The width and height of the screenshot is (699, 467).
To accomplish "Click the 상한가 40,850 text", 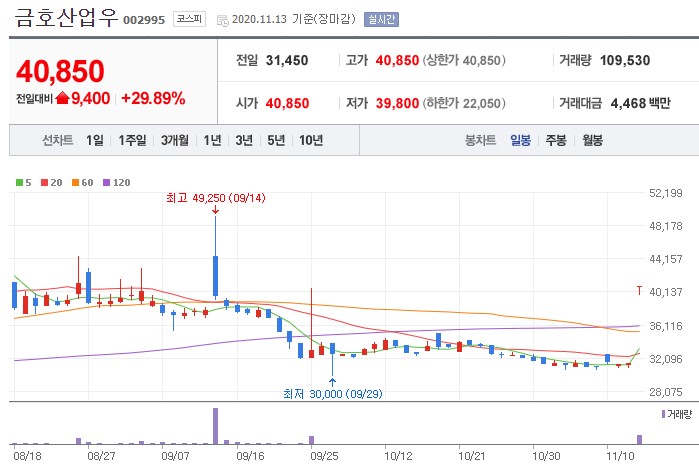I will [464, 60].
